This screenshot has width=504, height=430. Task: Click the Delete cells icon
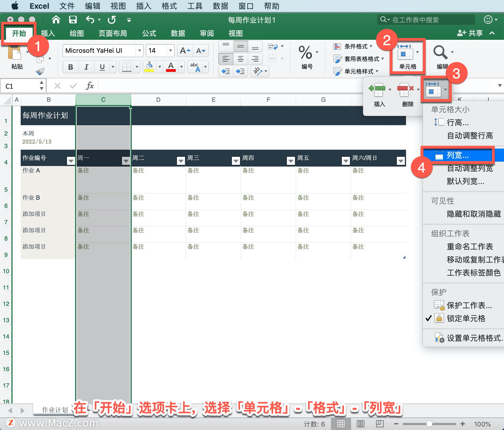coord(405,90)
